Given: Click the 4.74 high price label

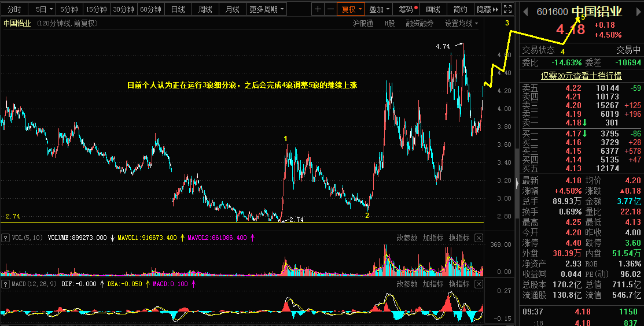Looking at the screenshot, I should [443, 47].
